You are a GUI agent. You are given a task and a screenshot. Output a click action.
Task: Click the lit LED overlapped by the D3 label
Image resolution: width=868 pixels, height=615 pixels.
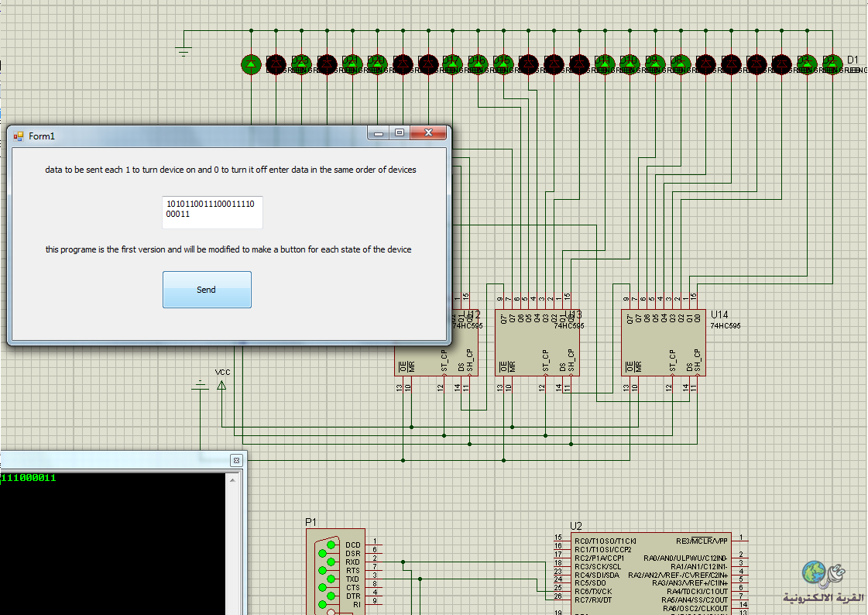[x=807, y=64]
